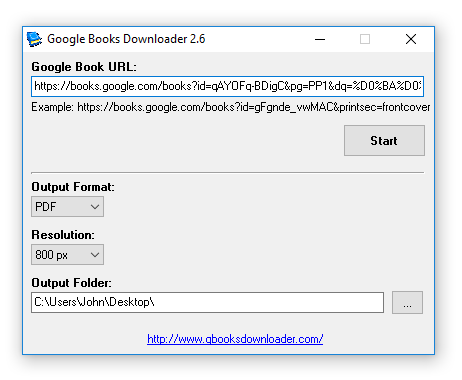Click the Google Book URL label
Viewport: 462px width, 380px height.
[84, 67]
